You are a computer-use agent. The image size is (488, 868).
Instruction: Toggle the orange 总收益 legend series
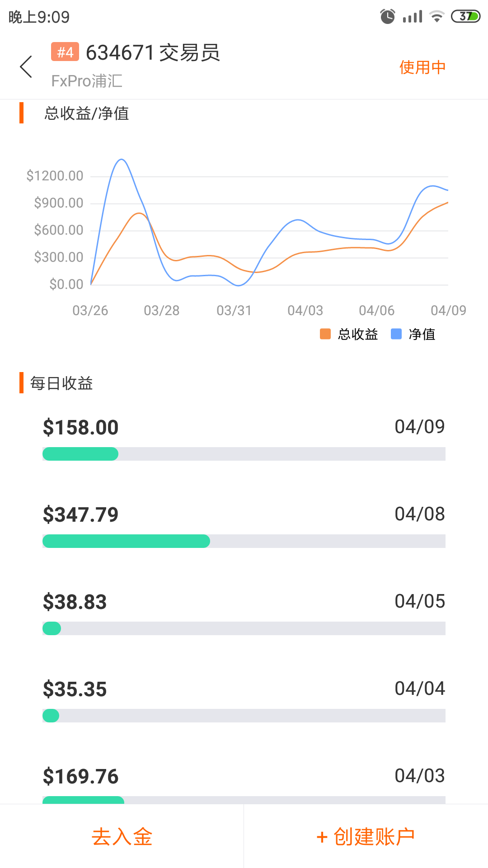pos(349,334)
